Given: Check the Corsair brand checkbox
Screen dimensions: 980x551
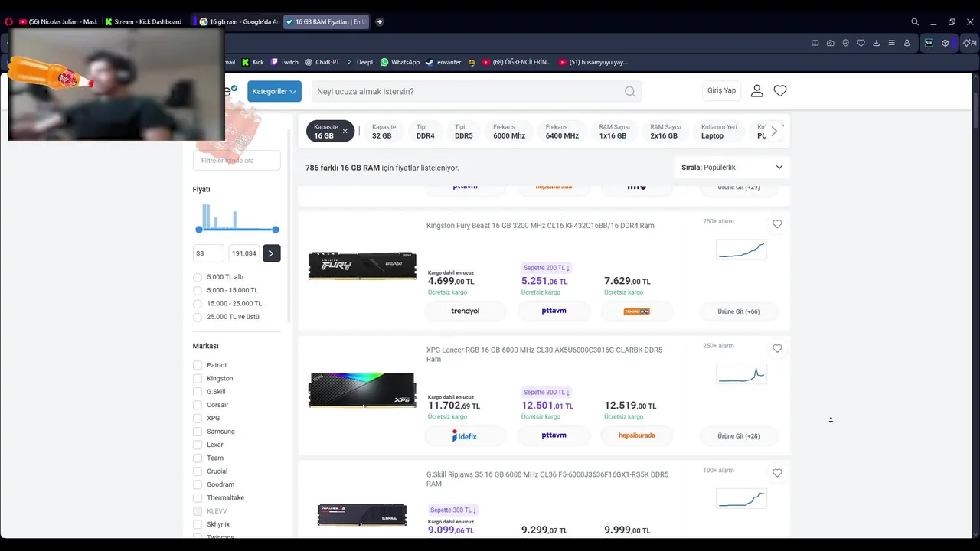Looking at the screenshot, I should pyautogui.click(x=198, y=405).
